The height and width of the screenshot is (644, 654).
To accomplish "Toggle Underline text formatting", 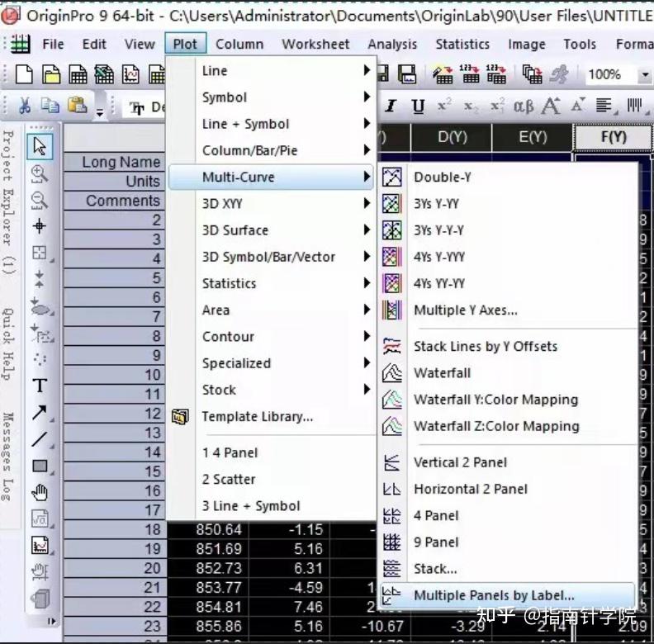I will (x=418, y=107).
